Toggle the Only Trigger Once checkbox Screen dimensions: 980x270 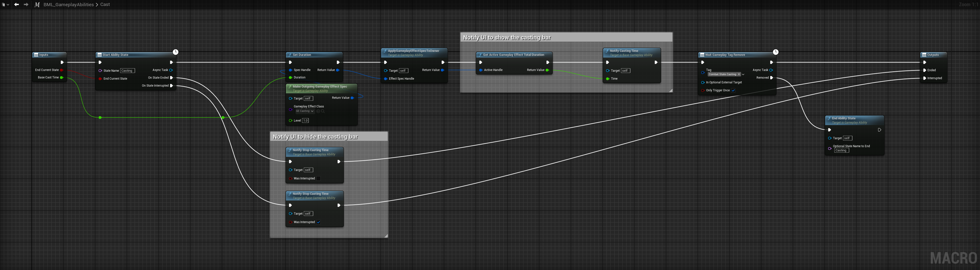coord(733,90)
